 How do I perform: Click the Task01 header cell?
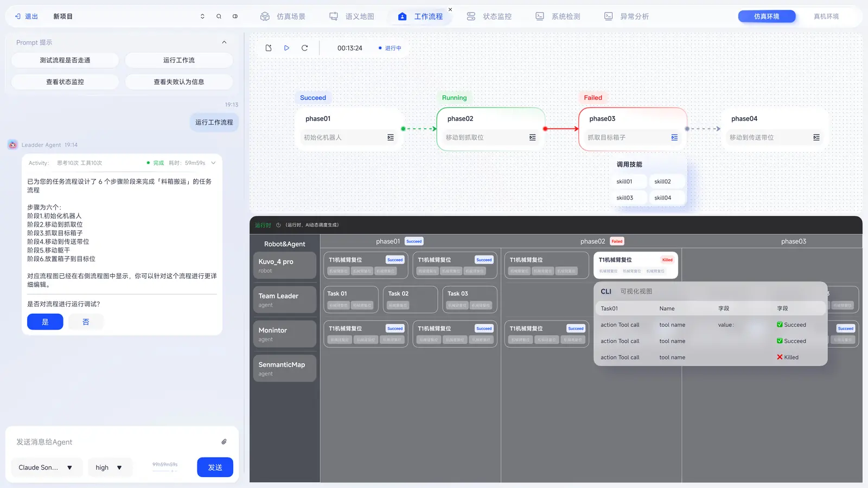click(x=609, y=309)
